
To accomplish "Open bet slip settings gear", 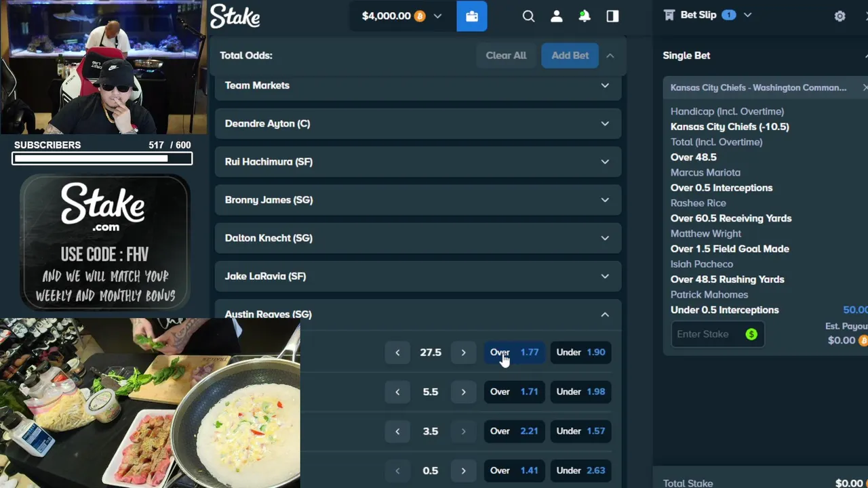I will pos(840,16).
